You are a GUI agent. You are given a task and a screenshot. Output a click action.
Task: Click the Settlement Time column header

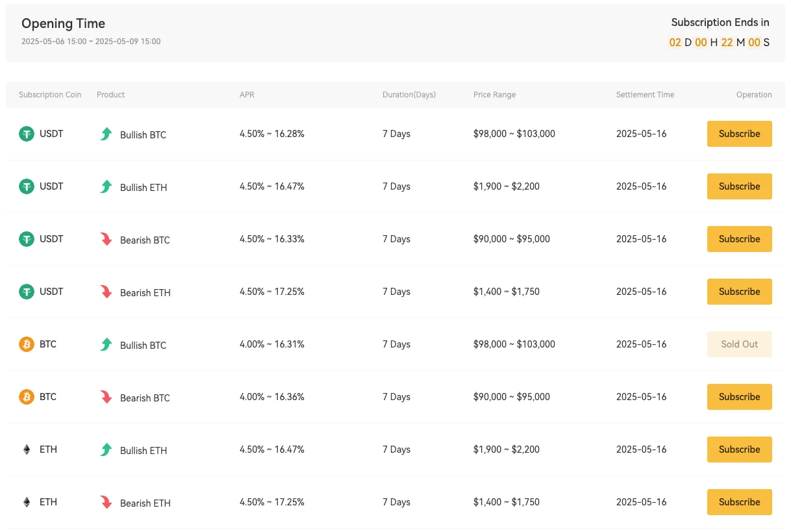click(645, 95)
